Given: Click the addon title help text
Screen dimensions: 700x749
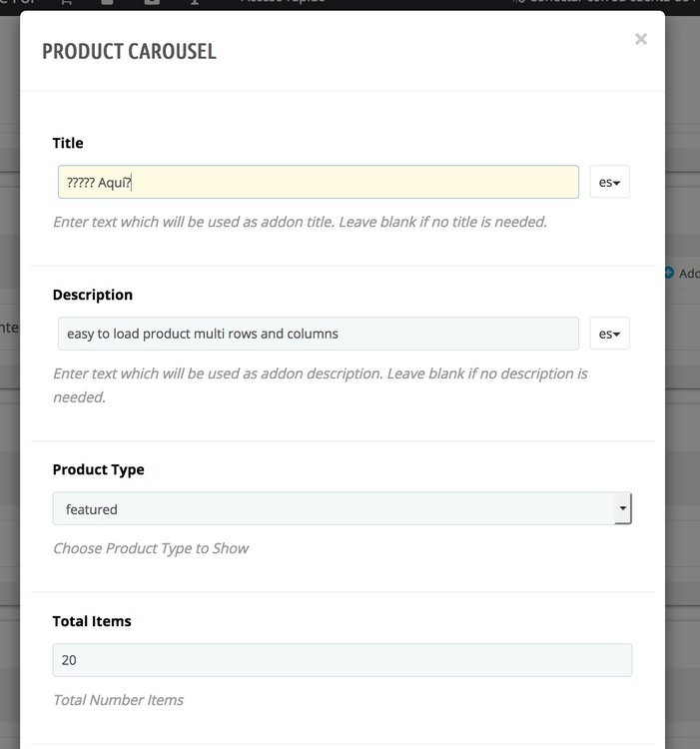Looking at the screenshot, I should pyautogui.click(x=300, y=222).
